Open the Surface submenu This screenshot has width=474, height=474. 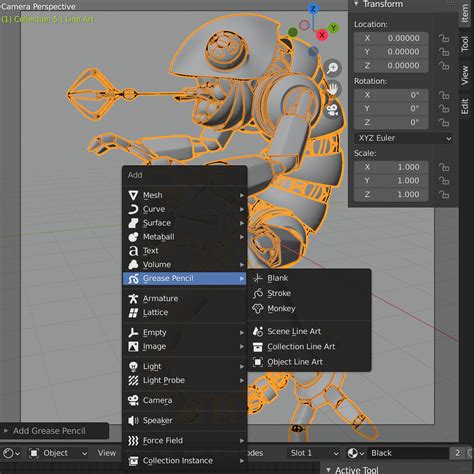tap(185, 223)
